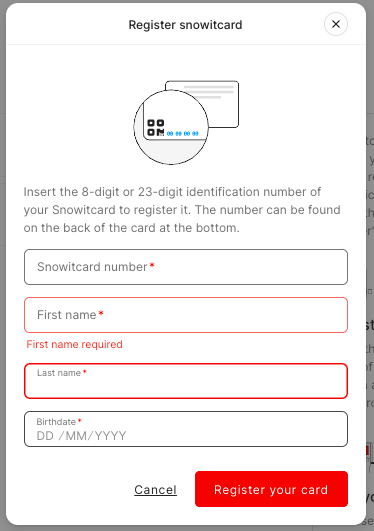The width and height of the screenshot is (374, 531).
Task: Focus the Last name field
Action: pos(186,381)
